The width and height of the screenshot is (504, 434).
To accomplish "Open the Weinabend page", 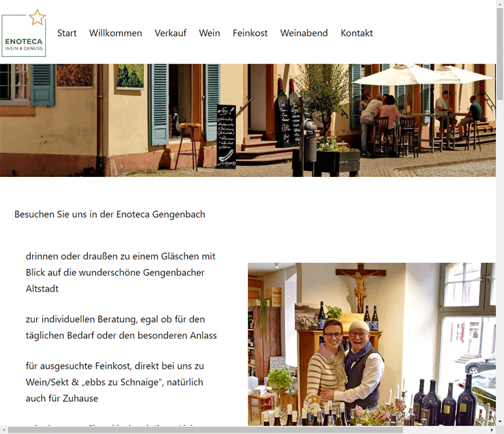I will (x=304, y=33).
